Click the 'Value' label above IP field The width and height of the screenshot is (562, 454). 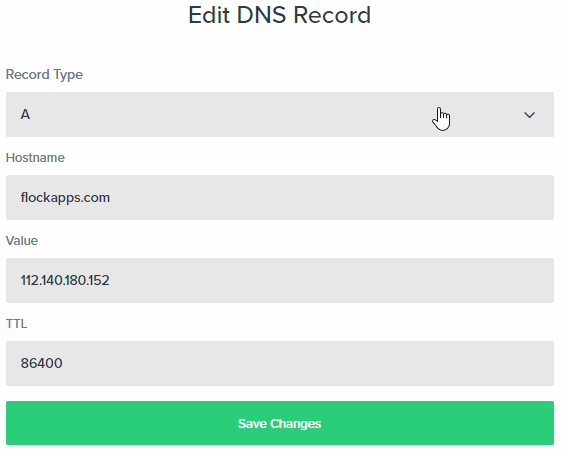[22, 240]
